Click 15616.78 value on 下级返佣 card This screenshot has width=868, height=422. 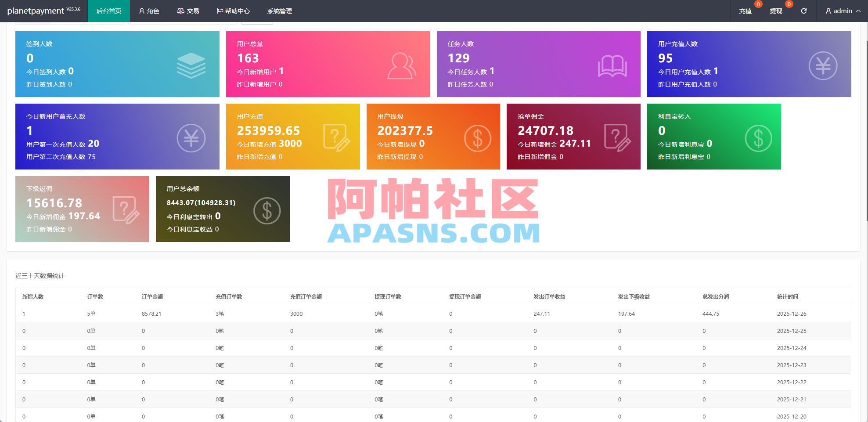(54, 203)
